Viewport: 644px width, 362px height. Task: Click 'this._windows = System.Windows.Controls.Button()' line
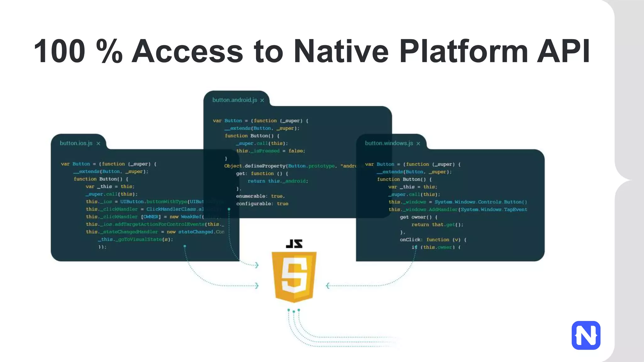458,202
